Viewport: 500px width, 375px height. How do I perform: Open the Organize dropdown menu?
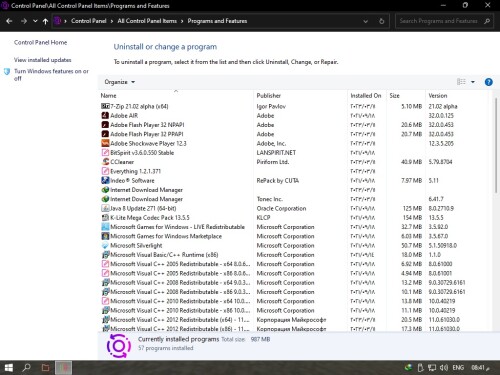(120, 82)
